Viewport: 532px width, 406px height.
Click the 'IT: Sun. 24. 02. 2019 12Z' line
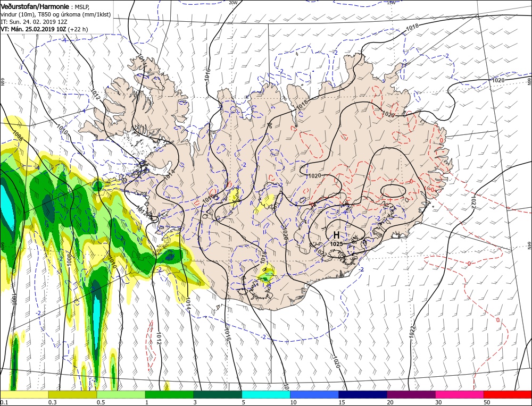[x=34, y=22]
